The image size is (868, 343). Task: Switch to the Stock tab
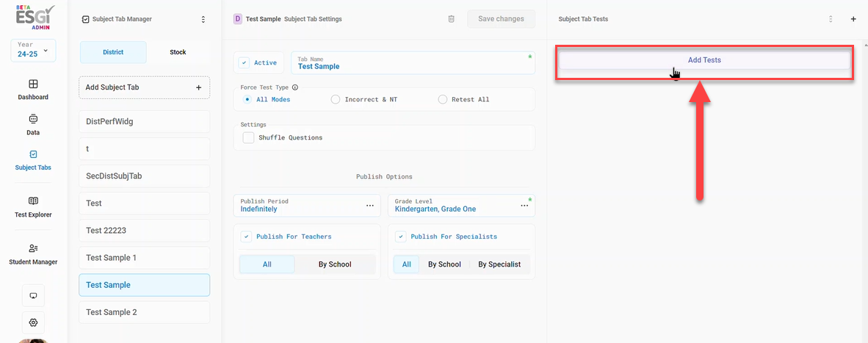tap(178, 52)
